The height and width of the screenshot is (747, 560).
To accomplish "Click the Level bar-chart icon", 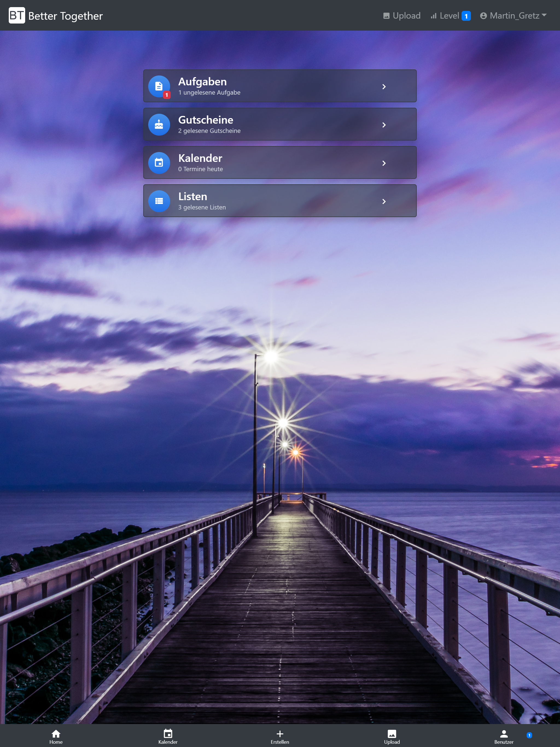I will (x=434, y=16).
